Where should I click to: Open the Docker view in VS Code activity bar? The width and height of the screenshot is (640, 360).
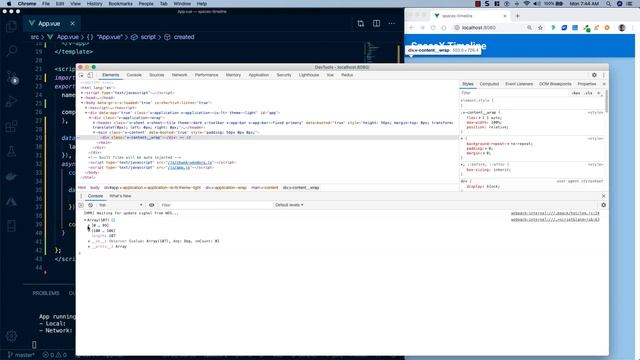(x=11, y=176)
